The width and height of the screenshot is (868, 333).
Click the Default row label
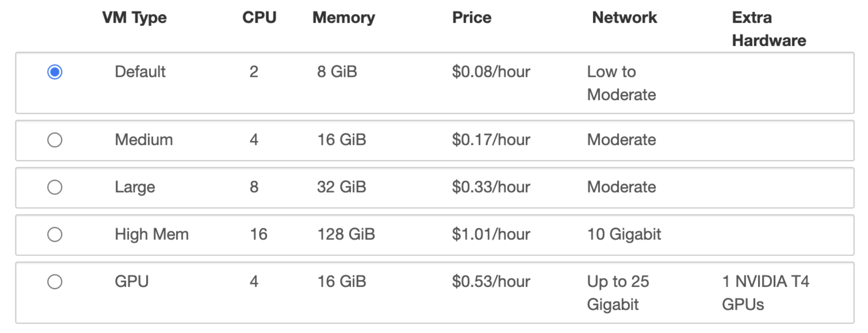pos(140,72)
